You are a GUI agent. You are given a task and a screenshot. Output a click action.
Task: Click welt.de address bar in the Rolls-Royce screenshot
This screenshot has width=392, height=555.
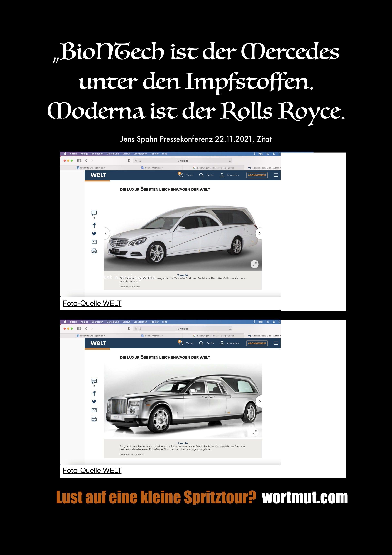183,328
